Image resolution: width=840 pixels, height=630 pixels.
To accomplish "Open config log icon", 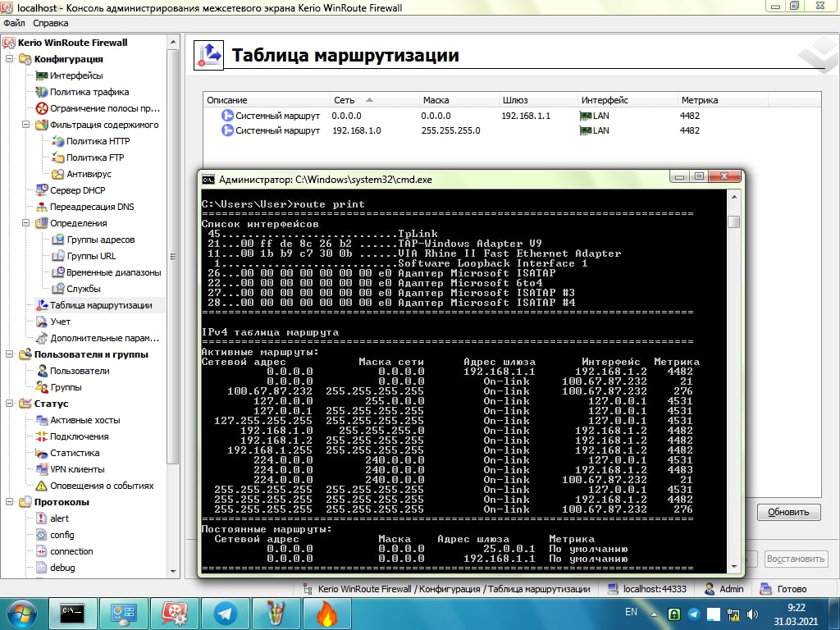I will coord(41,535).
